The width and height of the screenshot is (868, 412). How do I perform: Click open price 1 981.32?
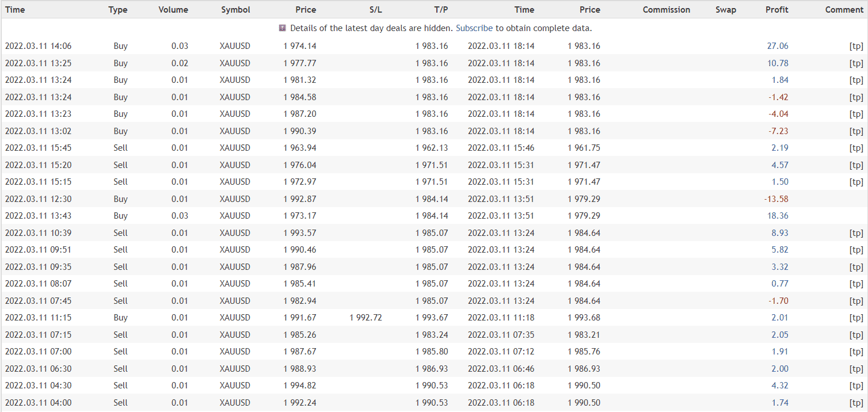pos(300,80)
